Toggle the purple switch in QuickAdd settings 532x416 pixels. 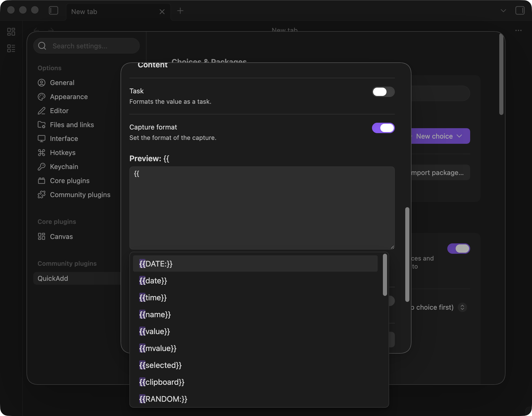[x=459, y=249]
